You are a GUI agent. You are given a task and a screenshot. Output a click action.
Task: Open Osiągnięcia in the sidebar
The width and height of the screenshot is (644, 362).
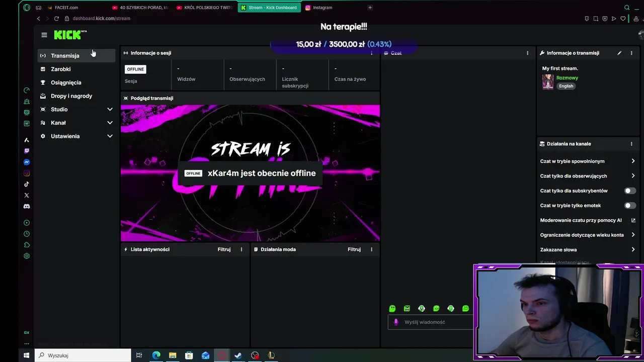[76, 82]
